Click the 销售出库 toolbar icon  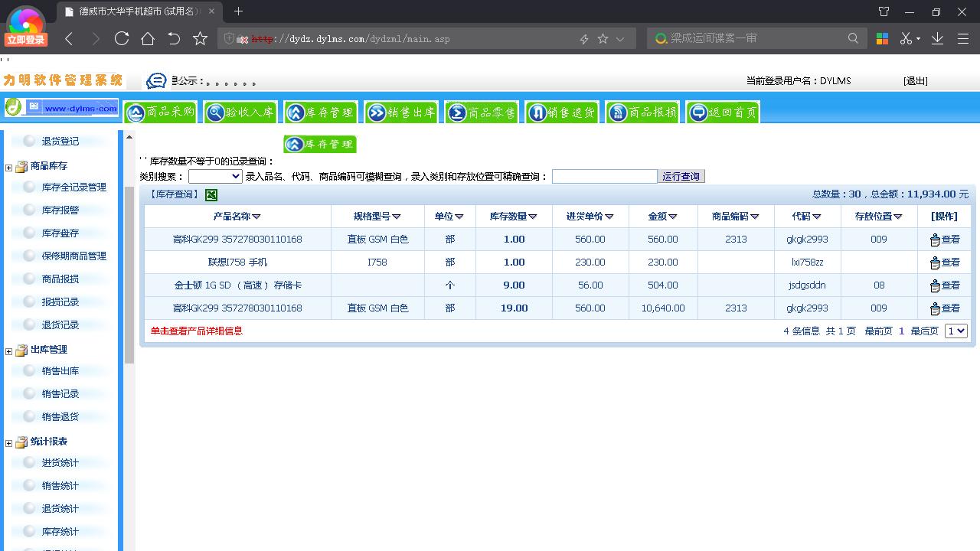401,112
